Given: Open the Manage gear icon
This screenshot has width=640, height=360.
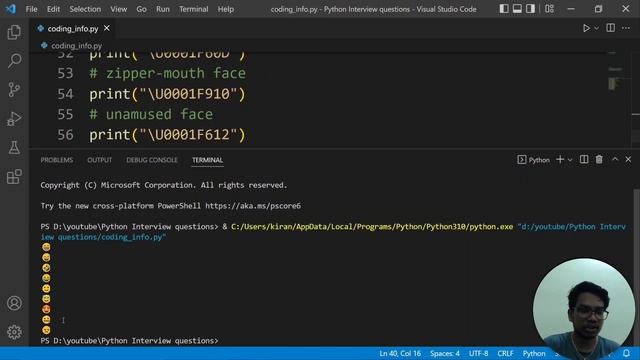Looking at the screenshot, I should pyautogui.click(x=14, y=332).
